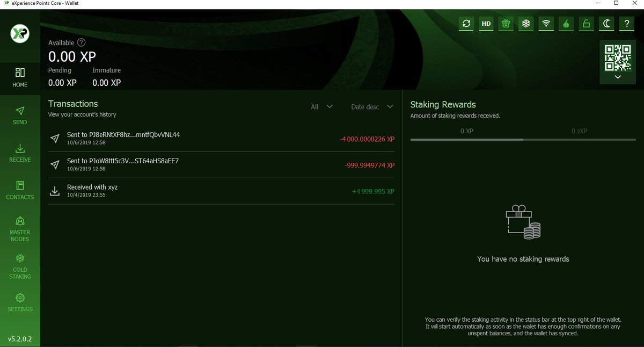The width and height of the screenshot is (644, 347).
Task: Open the SEND section
Action: (x=20, y=115)
